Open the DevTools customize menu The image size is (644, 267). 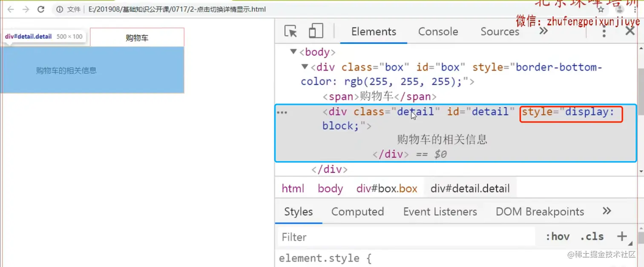coord(604,32)
